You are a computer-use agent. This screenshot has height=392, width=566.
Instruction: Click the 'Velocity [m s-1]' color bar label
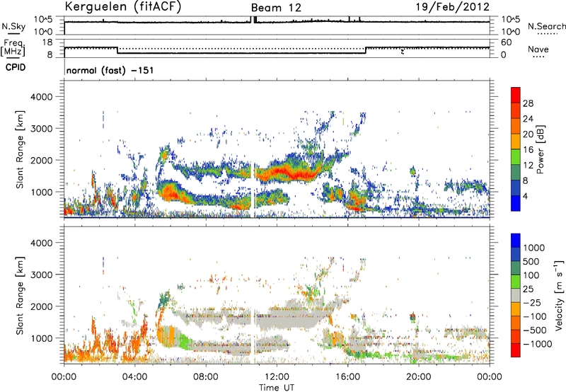tap(559, 295)
